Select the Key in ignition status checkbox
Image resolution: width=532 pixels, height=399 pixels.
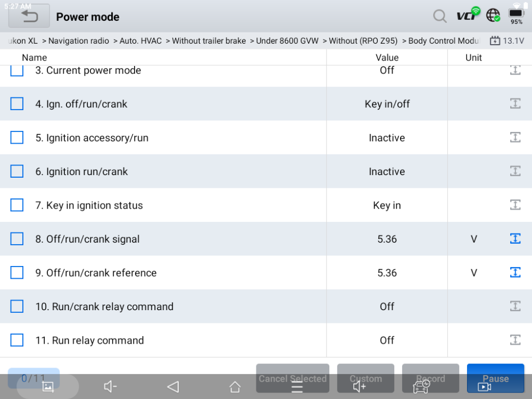(17, 205)
